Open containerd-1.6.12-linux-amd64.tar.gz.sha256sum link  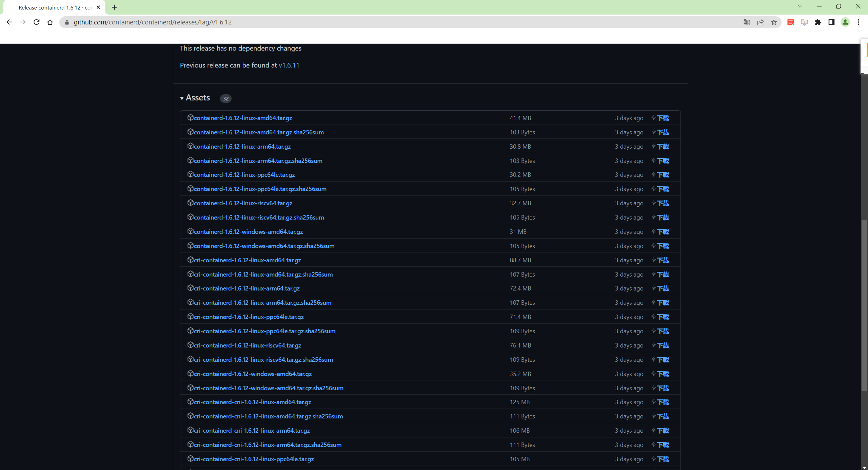(259, 132)
